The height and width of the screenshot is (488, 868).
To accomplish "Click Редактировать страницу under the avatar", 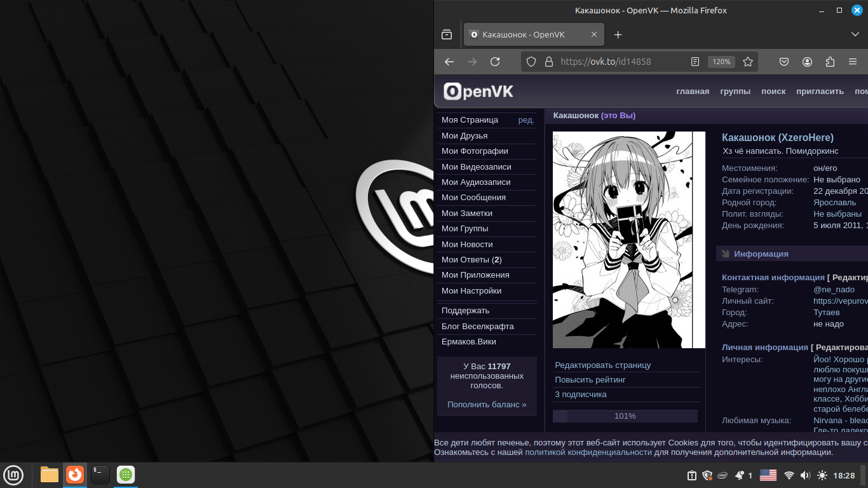I will tap(603, 365).
